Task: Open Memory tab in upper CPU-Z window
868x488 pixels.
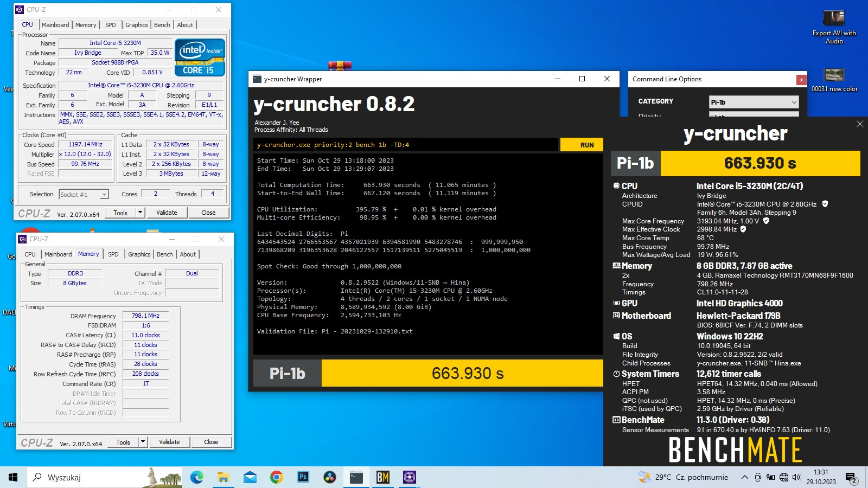Action: tap(86, 25)
